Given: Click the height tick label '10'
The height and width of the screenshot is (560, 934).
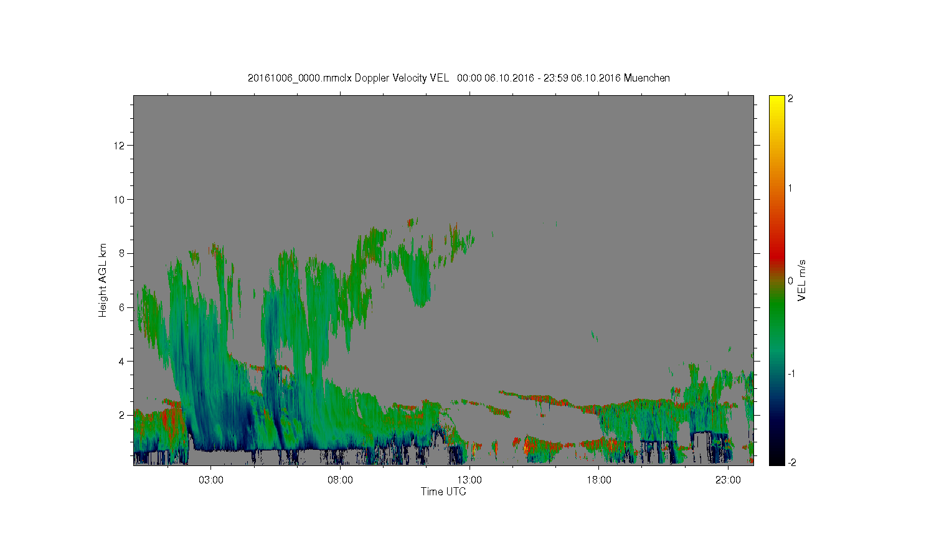Looking at the screenshot, I should 120,200.
